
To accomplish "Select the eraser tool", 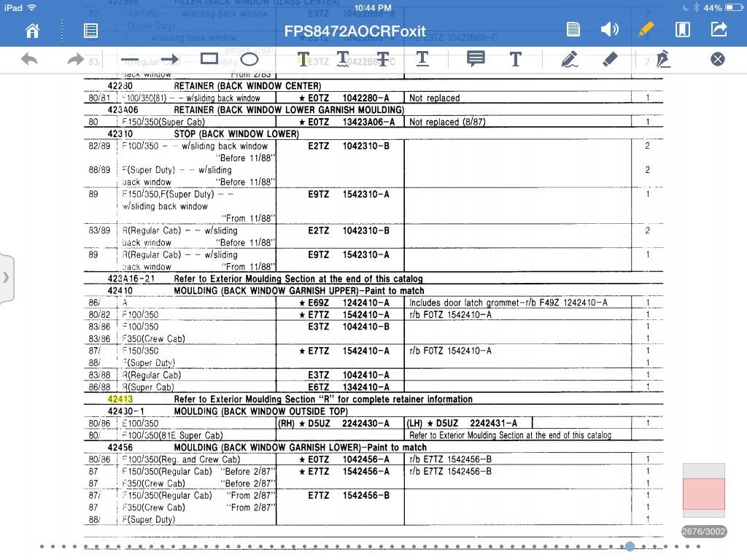I will pos(611,59).
